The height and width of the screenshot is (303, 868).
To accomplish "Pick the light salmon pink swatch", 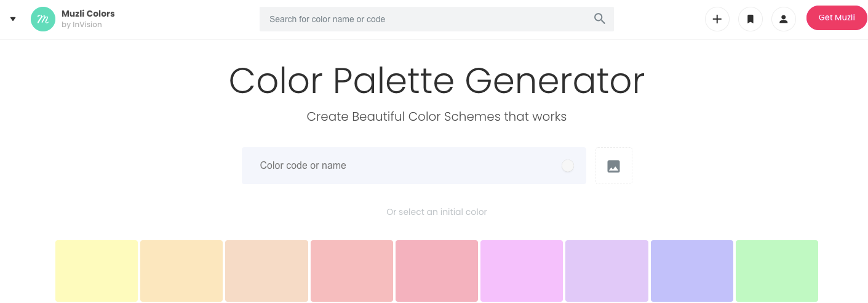I will pos(352,271).
